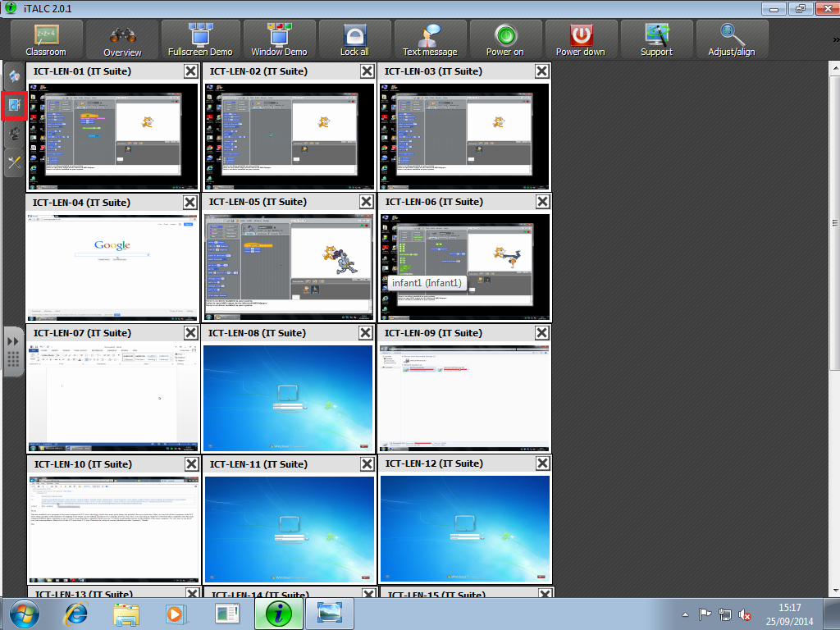
Task: Click the scroll up arrow of client view
Action: 834,68
